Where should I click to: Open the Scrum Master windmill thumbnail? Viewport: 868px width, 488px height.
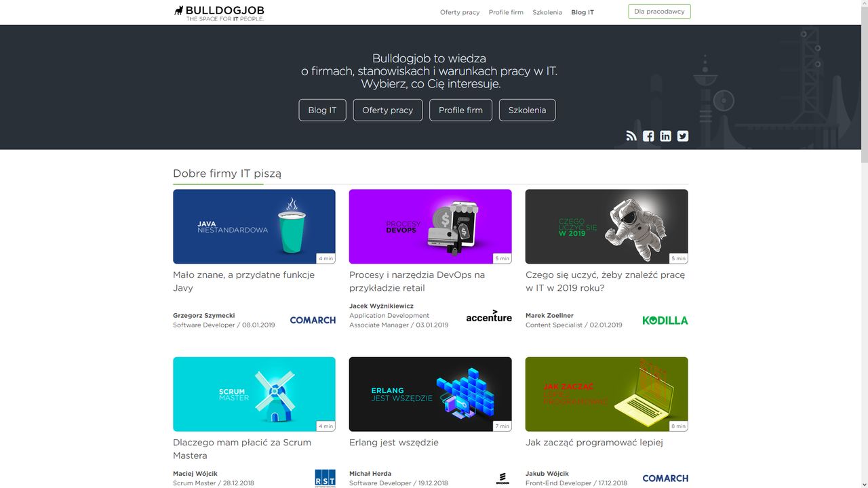[x=254, y=394]
